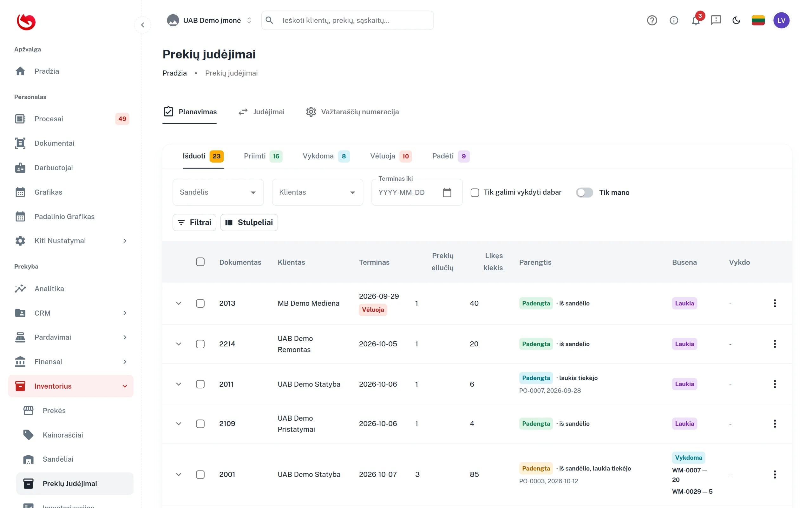This screenshot has height=508, width=812.
Task: Select the Padėti tab
Action: pyautogui.click(x=451, y=156)
